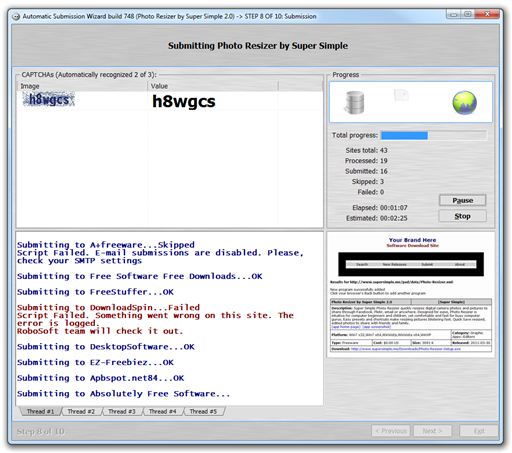Screen dimensions: 512x453
Task: Click 'Submitted: 16' text
Action: 366,171
